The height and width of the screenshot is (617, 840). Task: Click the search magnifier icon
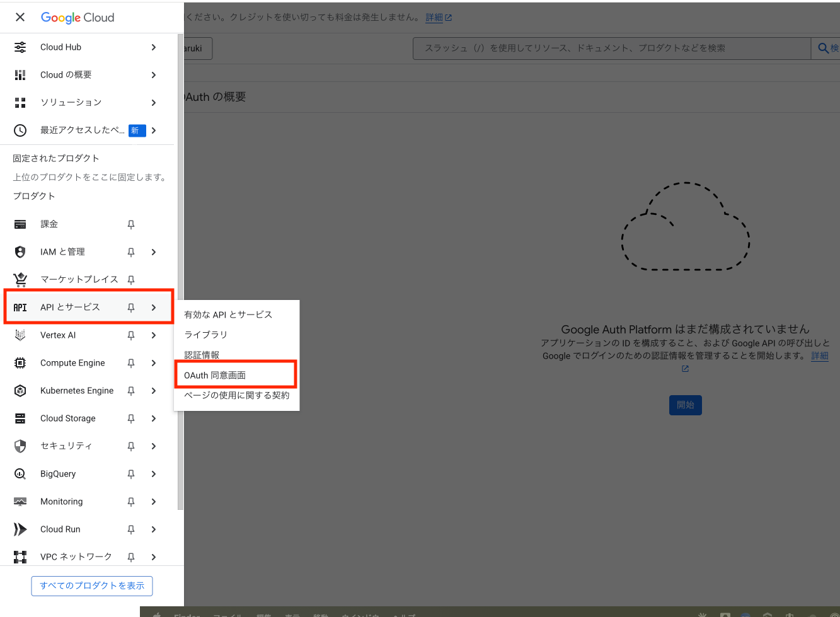pyautogui.click(x=823, y=48)
